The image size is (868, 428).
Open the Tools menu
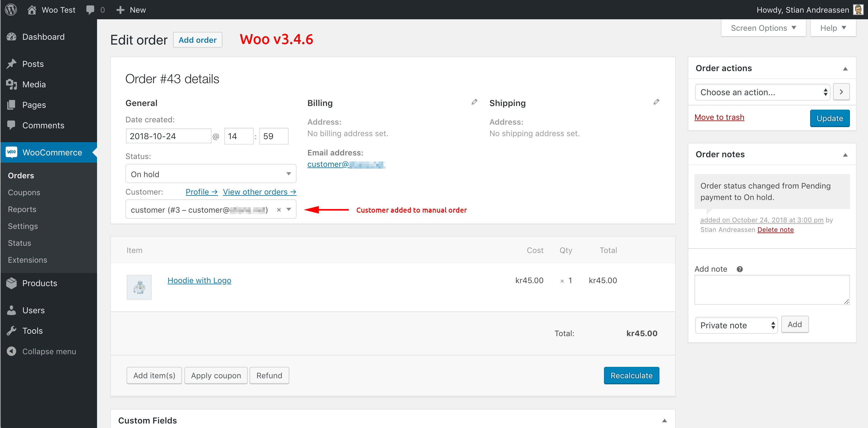49,331
